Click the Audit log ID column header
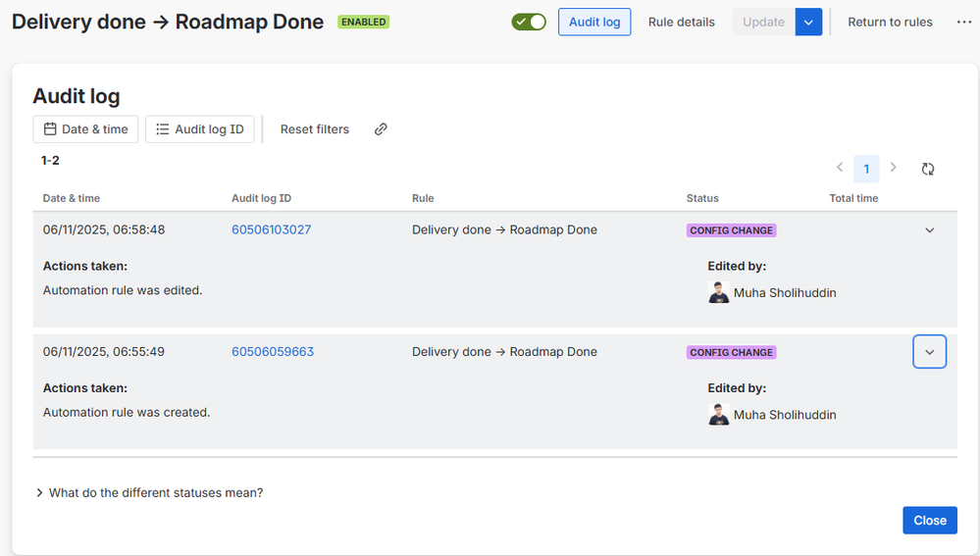The height and width of the screenshot is (556, 980). pyautogui.click(x=261, y=198)
